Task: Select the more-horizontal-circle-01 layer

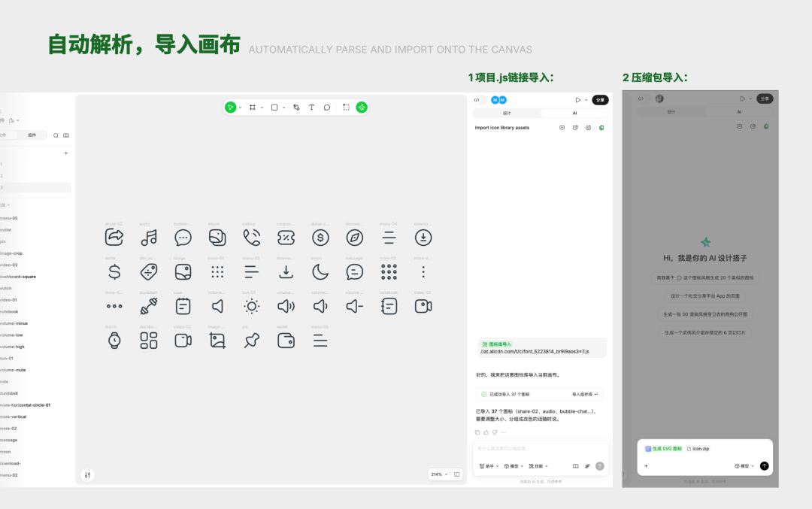Action: pos(26,405)
